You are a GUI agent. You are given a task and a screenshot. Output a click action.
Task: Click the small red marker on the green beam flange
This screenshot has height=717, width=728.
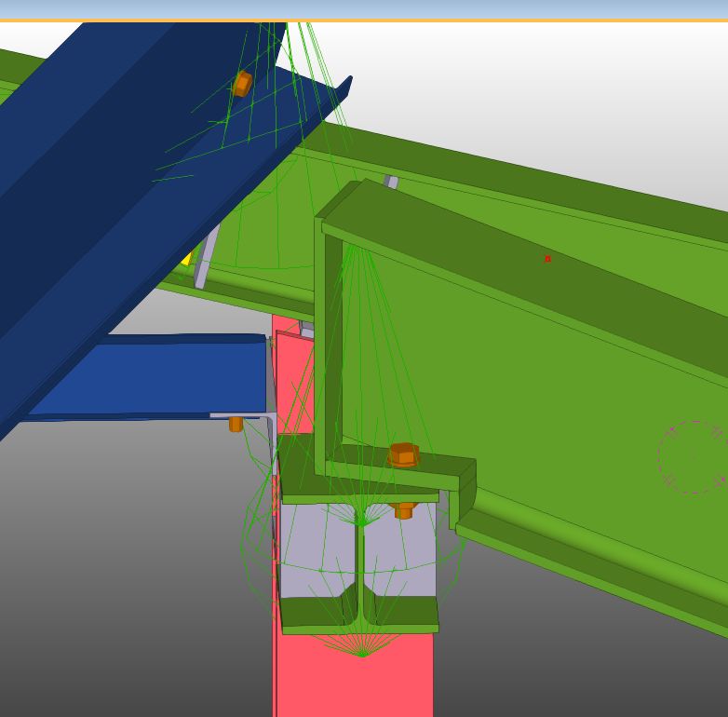click(x=547, y=259)
